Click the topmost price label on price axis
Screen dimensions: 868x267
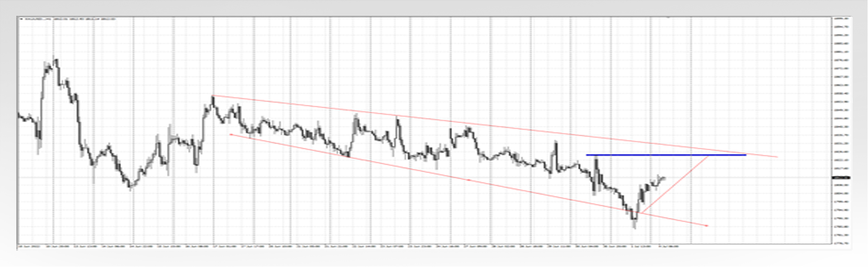click(x=841, y=19)
